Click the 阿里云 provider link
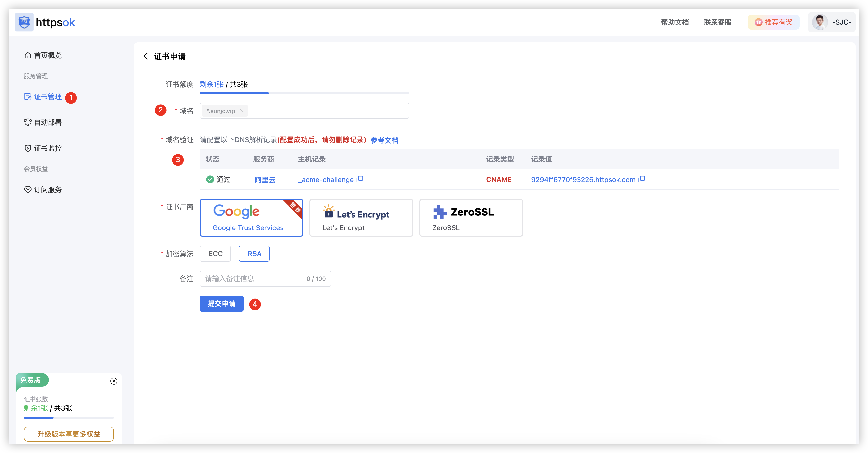The height and width of the screenshot is (453, 868). click(265, 180)
